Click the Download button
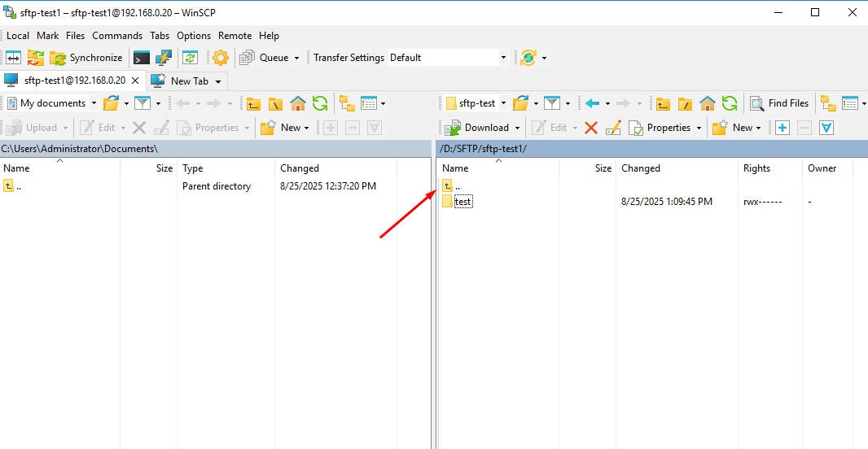Screen dimensions: 868x449 (477, 128)
